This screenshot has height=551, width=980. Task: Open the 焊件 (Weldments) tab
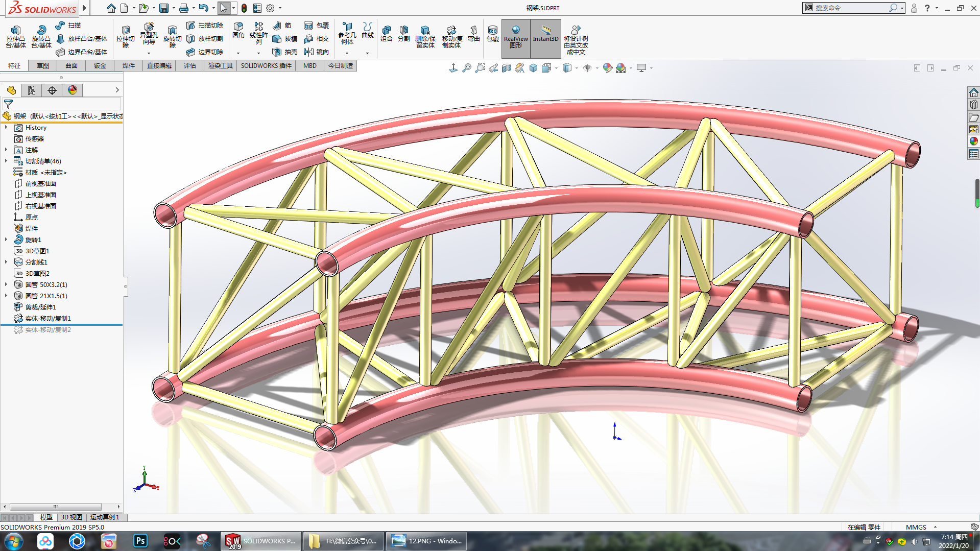tap(129, 66)
